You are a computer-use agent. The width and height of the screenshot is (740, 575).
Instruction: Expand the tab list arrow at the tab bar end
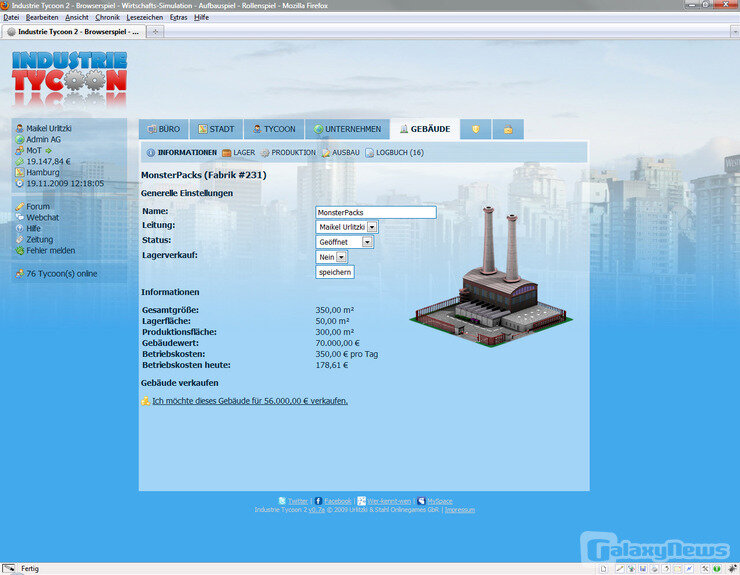[735, 32]
